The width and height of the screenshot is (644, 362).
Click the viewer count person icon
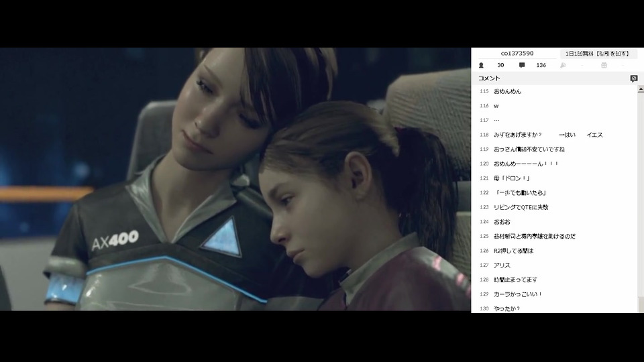(x=481, y=65)
